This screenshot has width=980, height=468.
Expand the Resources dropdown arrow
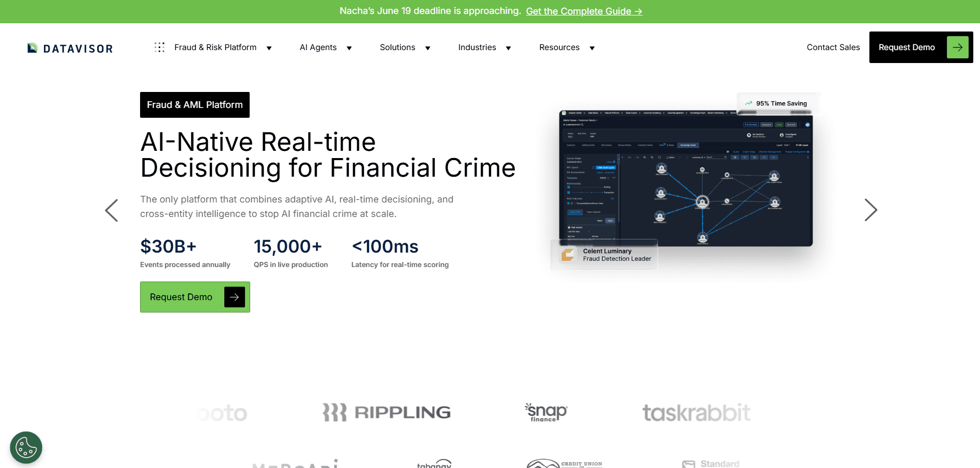point(592,48)
